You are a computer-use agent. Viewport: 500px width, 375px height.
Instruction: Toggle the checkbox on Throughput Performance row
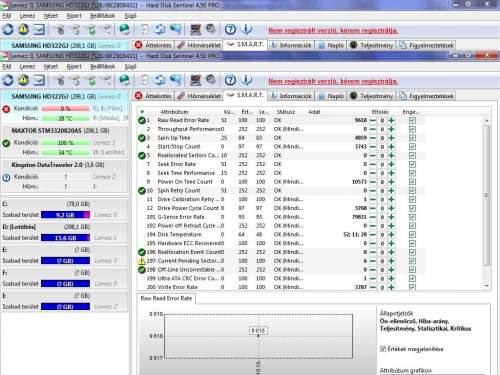pos(412,129)
